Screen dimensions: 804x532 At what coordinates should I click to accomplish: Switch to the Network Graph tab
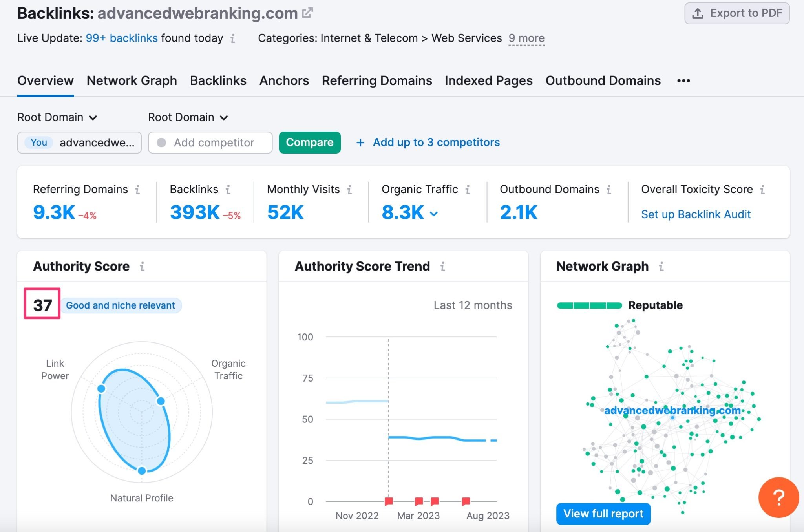(x=132, y=80)
